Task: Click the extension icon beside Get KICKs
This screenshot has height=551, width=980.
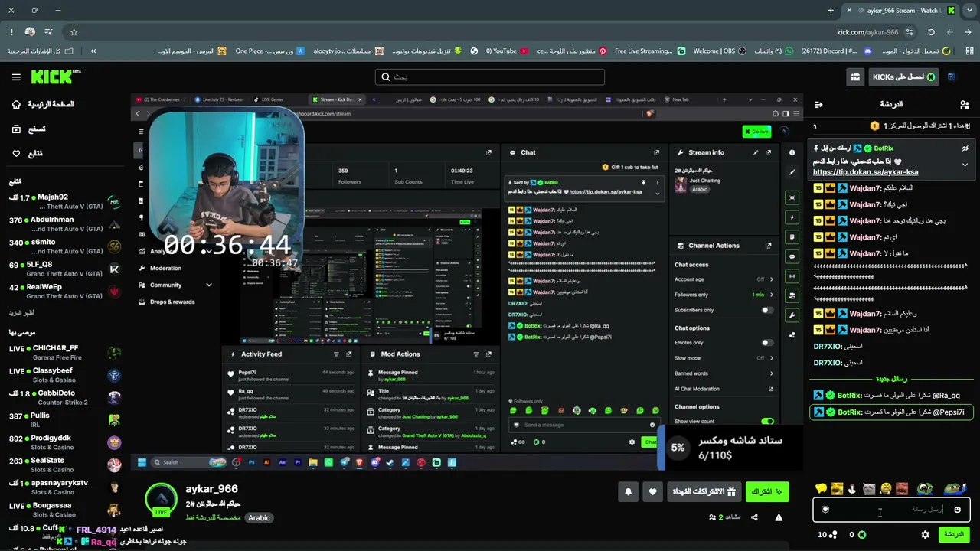Action: coord(952,77)
